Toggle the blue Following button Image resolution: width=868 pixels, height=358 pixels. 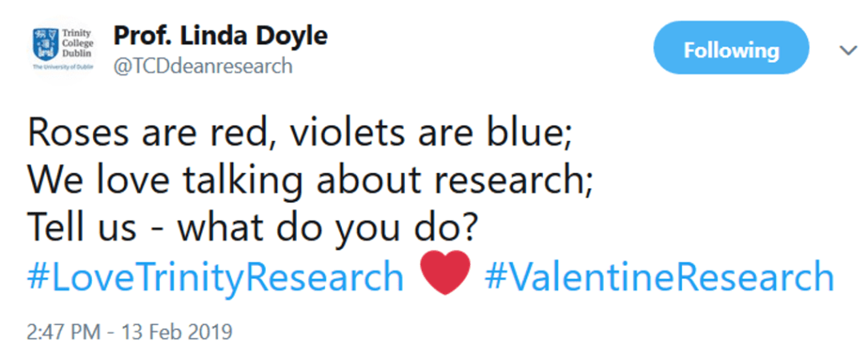730,50
